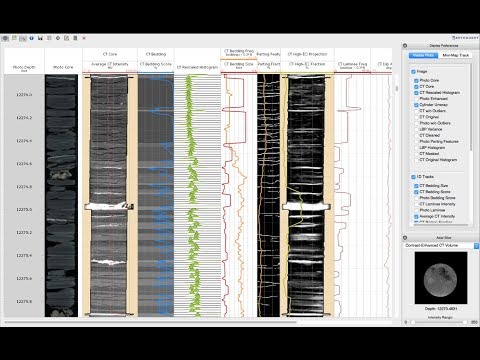Image resolution: width=480 pixels, height=360 pixels.
Task: Switch to the Mini-Map Track tab
Action: tap(455, 55)
